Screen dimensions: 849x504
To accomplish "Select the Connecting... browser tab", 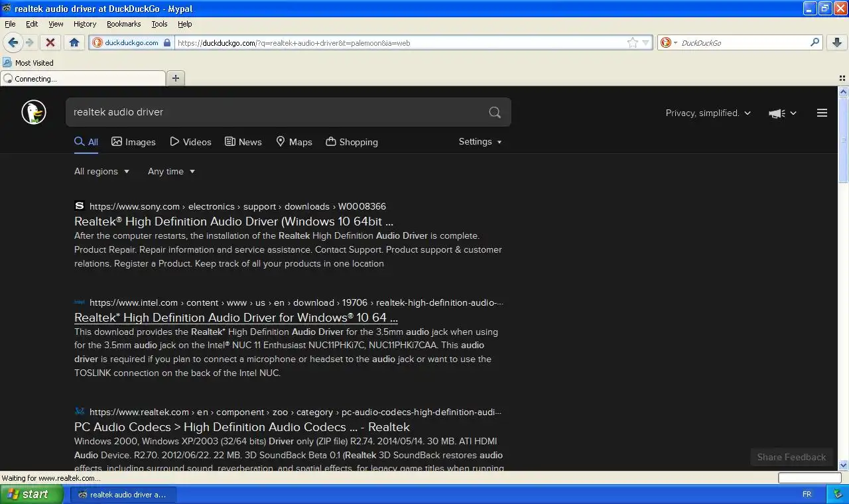I will 83,78.
